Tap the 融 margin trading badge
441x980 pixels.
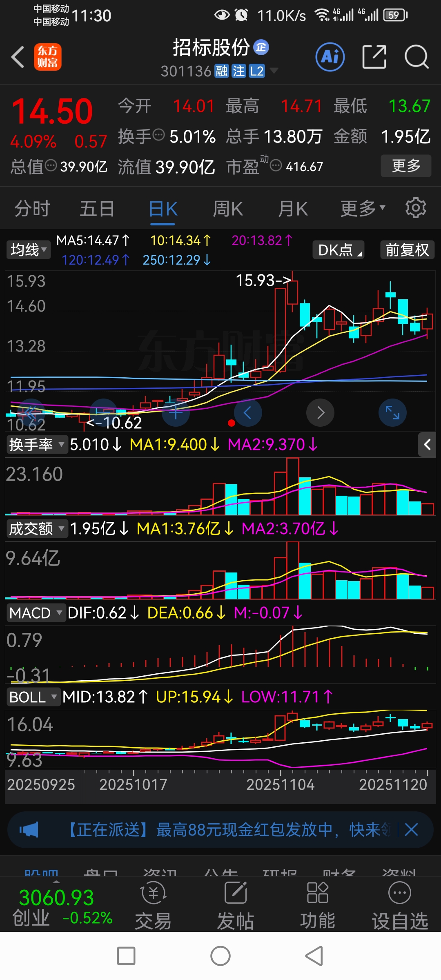[x=221, y=71]
